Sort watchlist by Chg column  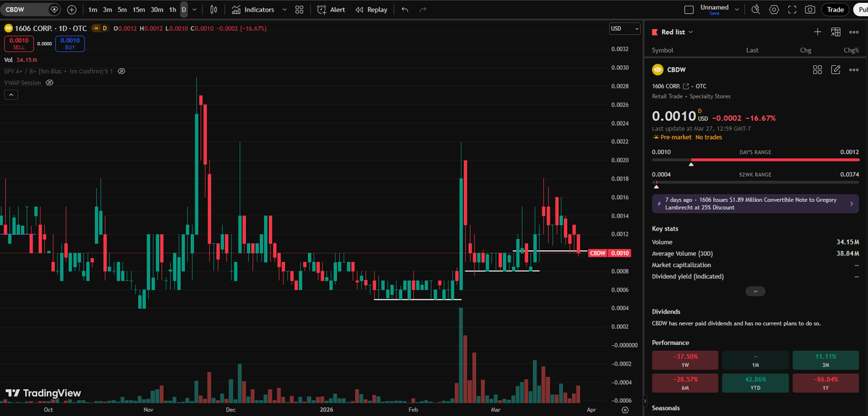click(x=805, y=50)
